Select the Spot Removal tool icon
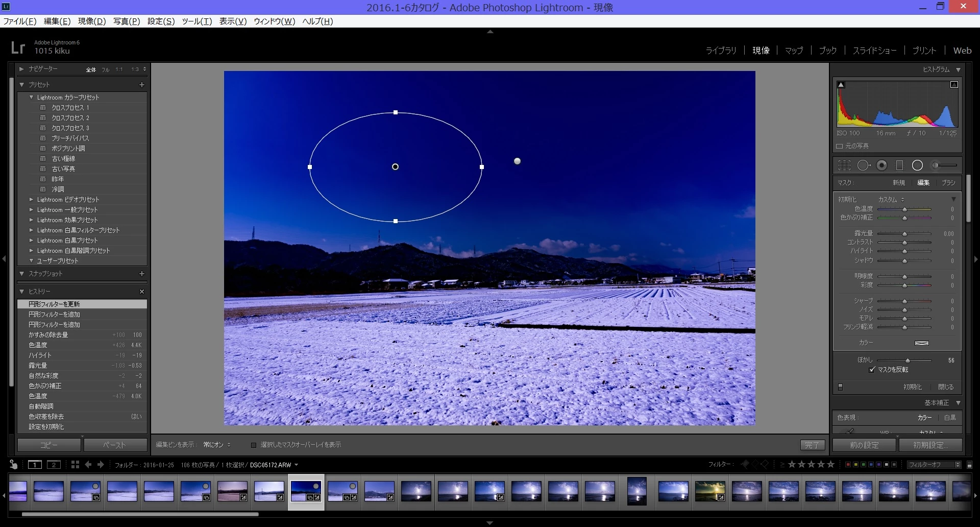980x527 pixels. click(864, 165)
